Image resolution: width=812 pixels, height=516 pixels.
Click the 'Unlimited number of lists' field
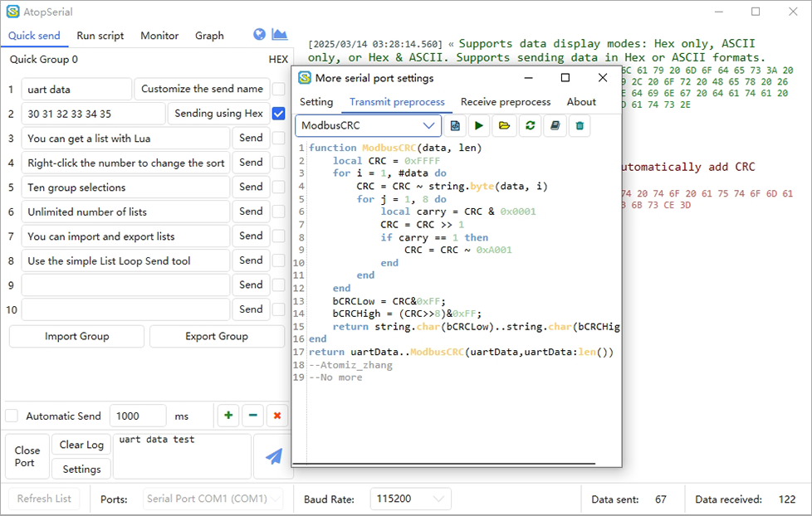(126, 212)
